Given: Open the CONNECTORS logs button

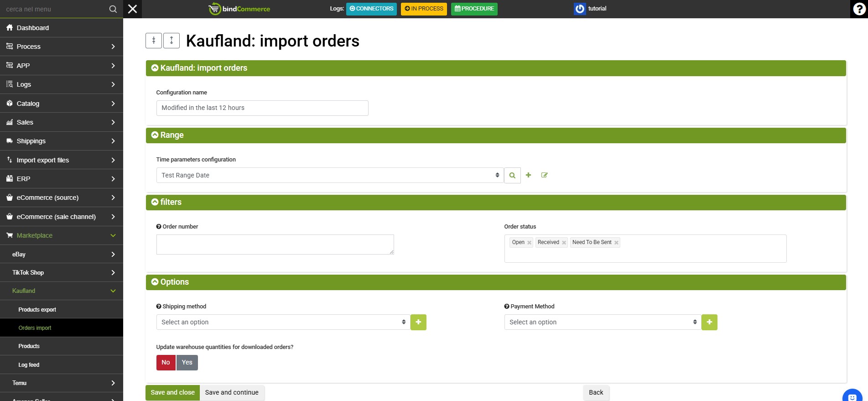Looking at the screenshot, I should pos(371,9).
